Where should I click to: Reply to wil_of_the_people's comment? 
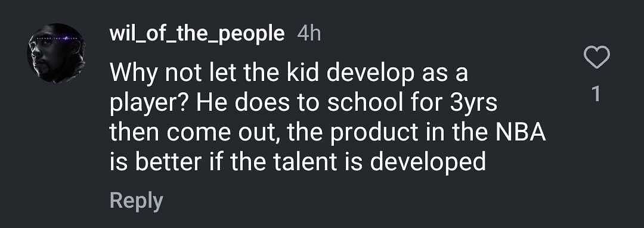(137, 201)
